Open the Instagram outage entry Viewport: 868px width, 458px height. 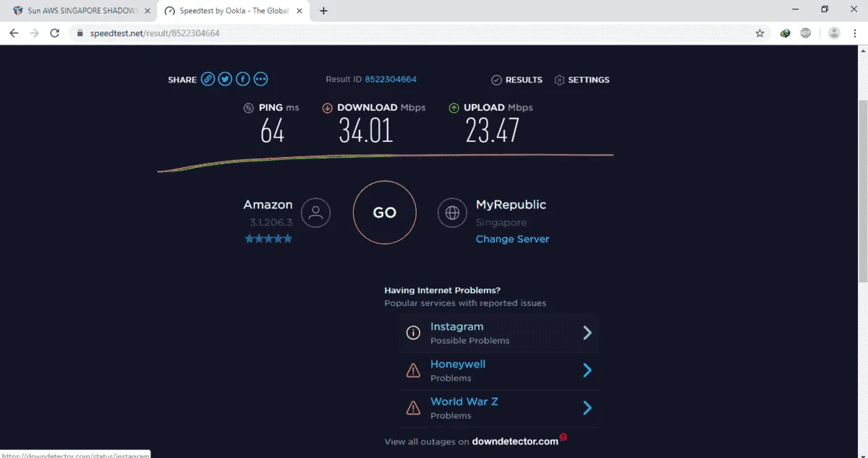(x=499, y=333)
